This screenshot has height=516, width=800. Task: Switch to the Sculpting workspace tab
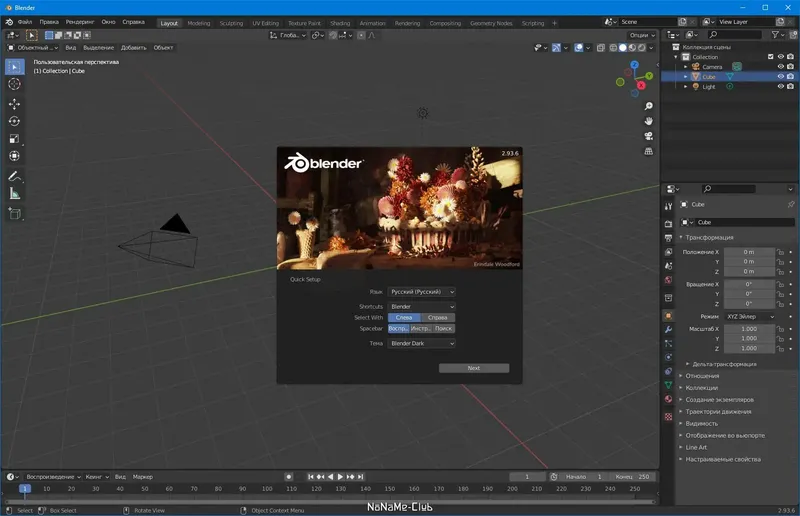click(231, 22)
